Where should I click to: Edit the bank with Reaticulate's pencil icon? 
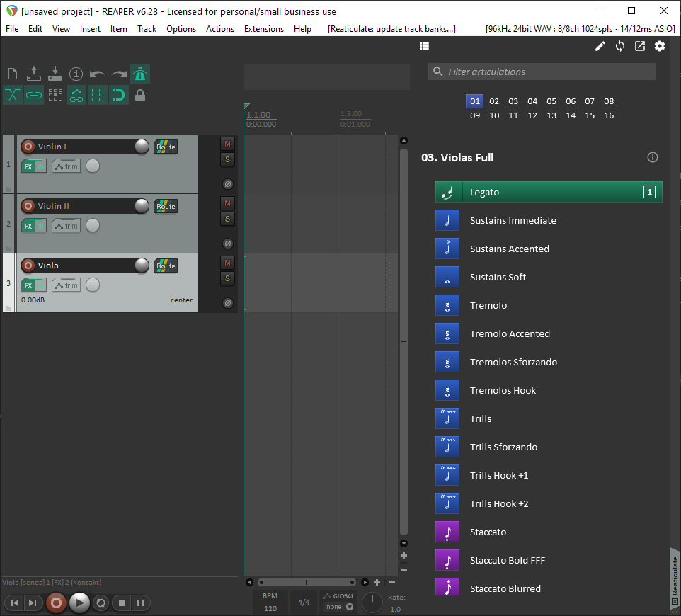click(x=600, y=45)
